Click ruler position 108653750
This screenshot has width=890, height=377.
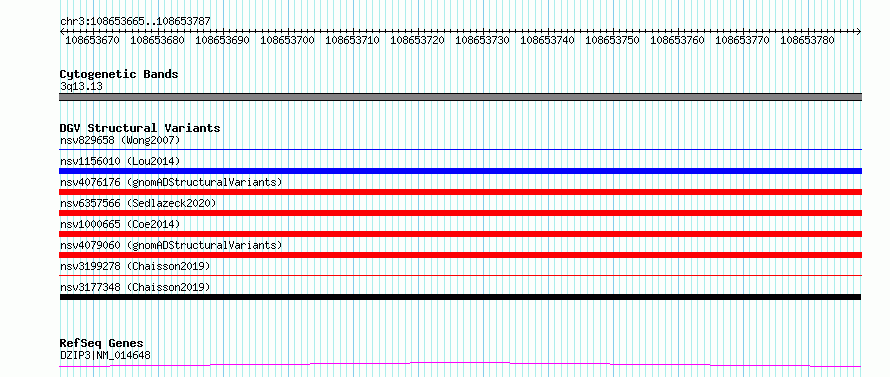[612, 40]
